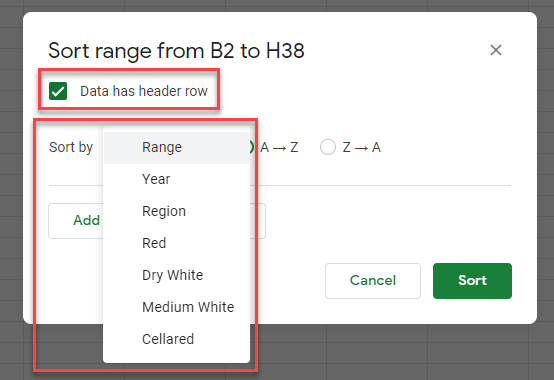Close the Sort range dialog

click(x=496, y=50)
